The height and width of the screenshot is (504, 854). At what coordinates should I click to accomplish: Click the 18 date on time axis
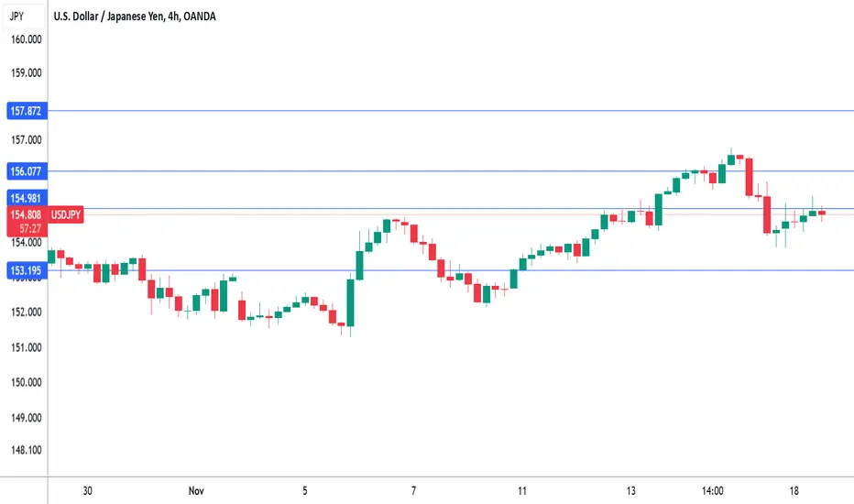point(794,491)
